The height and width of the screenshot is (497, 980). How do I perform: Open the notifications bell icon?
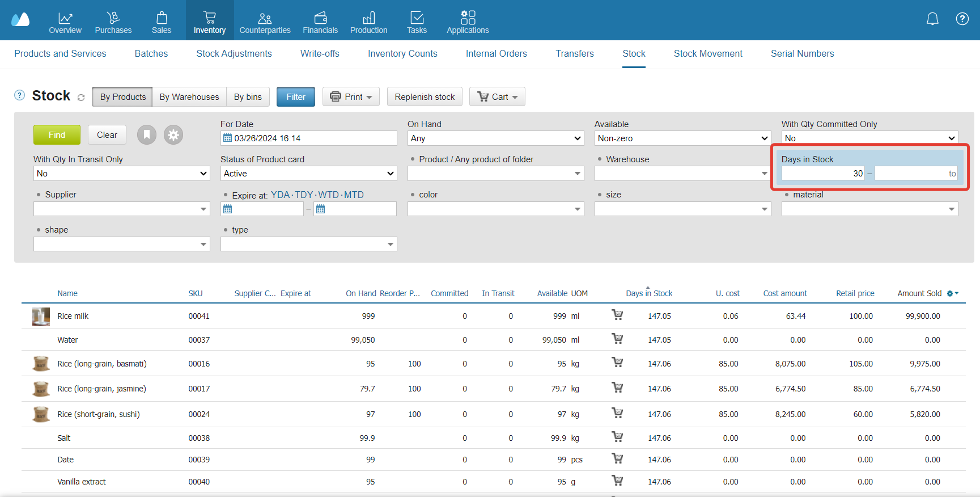[x=932, y=19]
